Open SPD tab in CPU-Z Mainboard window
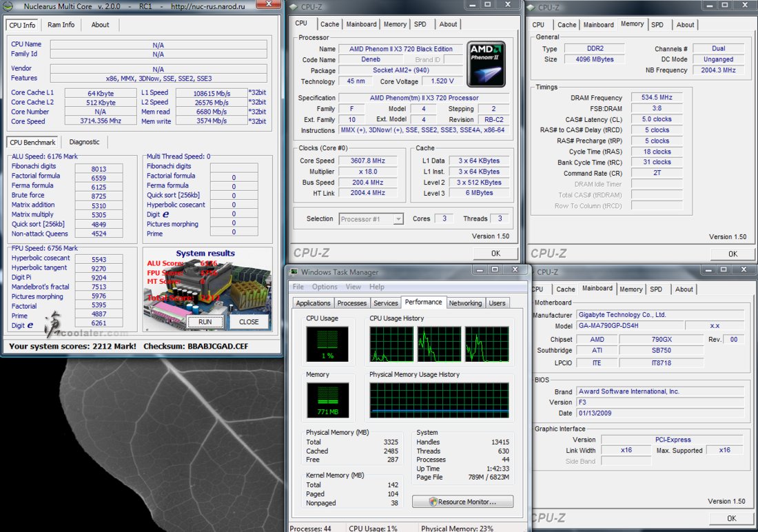 656,289
